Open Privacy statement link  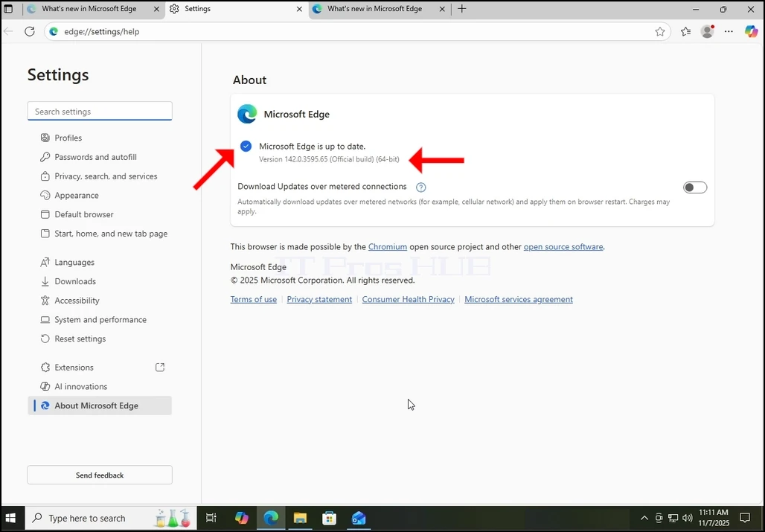pos(319,299)
